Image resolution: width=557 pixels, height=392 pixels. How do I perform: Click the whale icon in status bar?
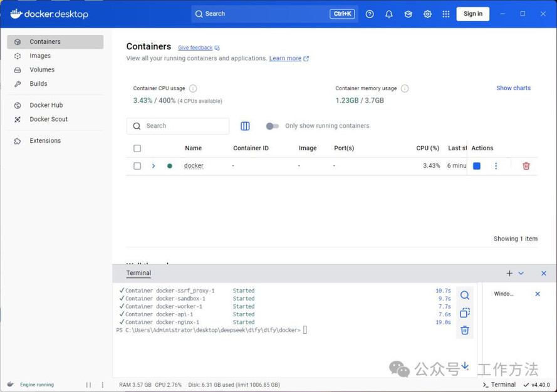point(10,384)
